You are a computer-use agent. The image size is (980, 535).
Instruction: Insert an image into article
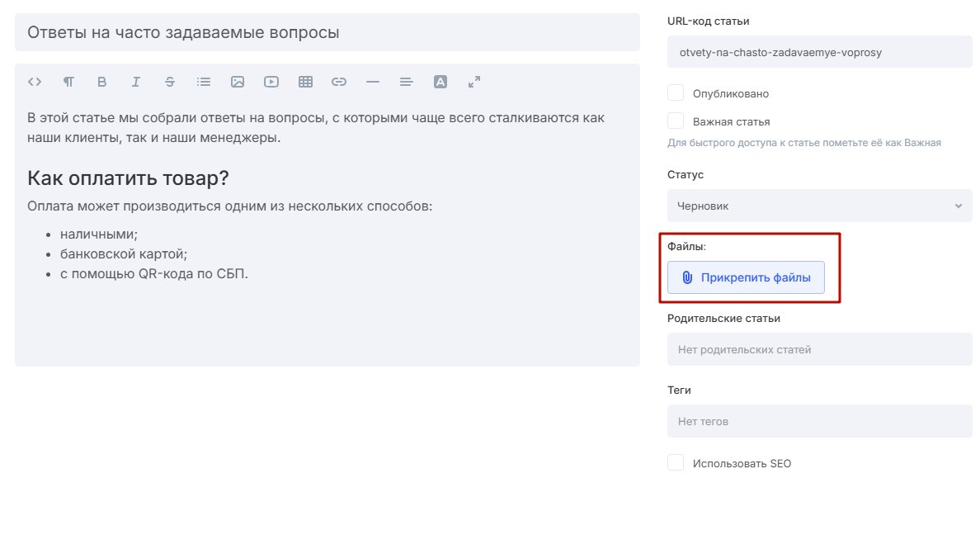pos(238,82)
